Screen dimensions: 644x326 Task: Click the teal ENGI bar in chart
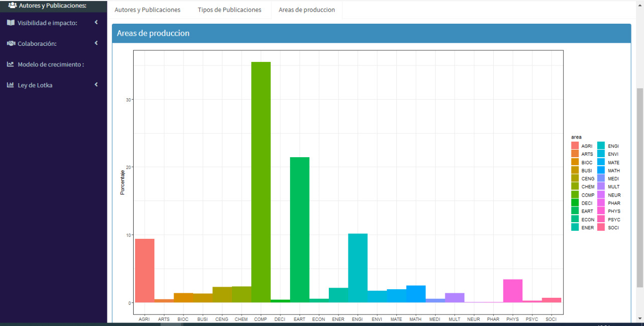coord(358,268)
